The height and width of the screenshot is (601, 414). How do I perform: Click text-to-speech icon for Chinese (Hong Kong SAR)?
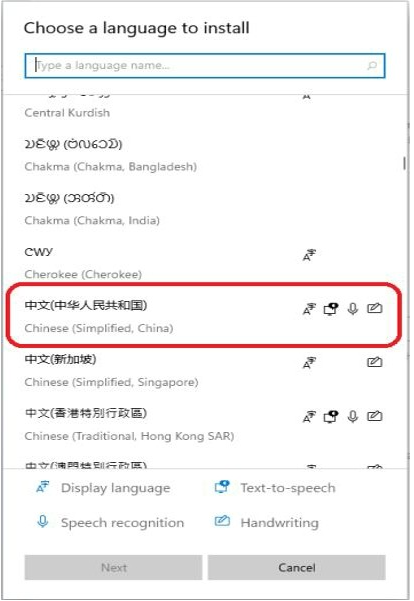coord(331,416)
